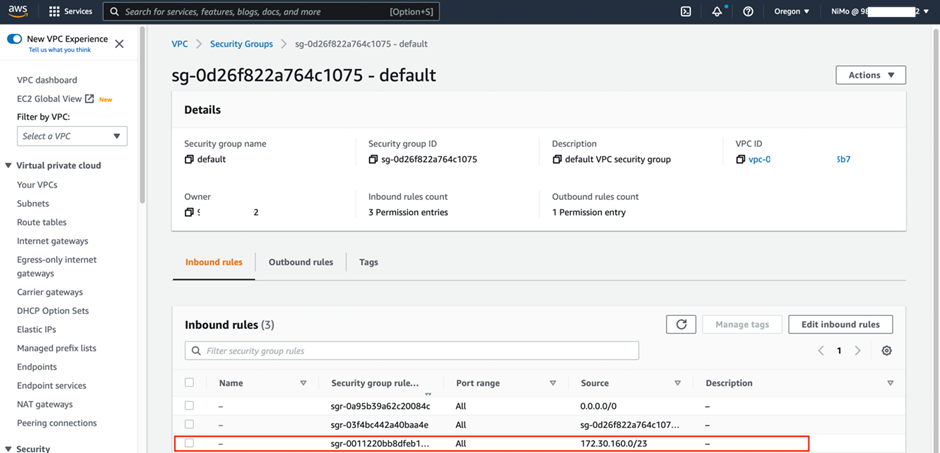Toggle the New VPC Experience switch
This screenshot has height=453, width=940.
14,39
